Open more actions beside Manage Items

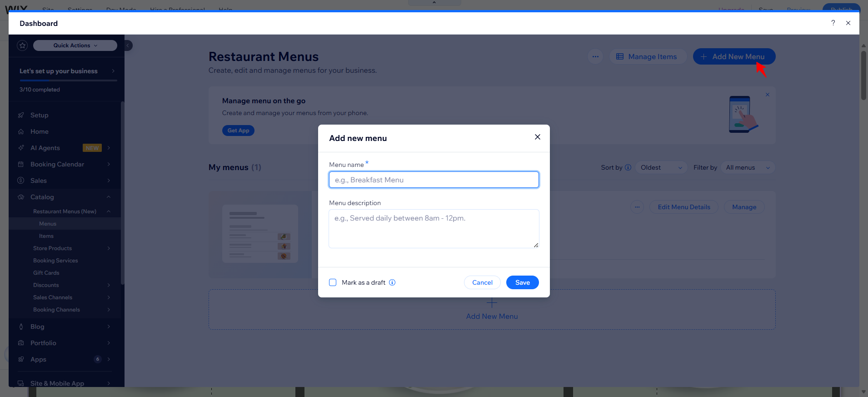(x=595, y=57)
